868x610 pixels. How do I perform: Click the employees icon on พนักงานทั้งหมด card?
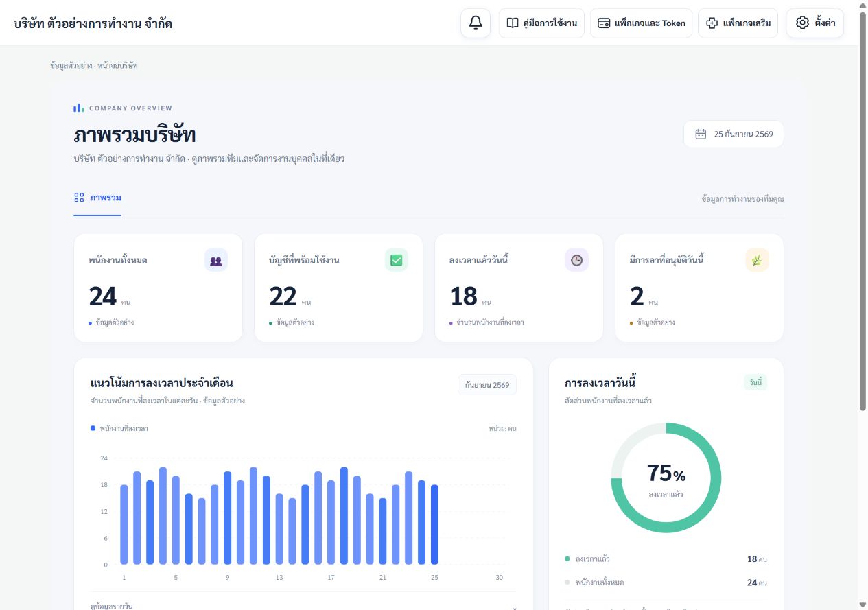[x=216, y=260]
